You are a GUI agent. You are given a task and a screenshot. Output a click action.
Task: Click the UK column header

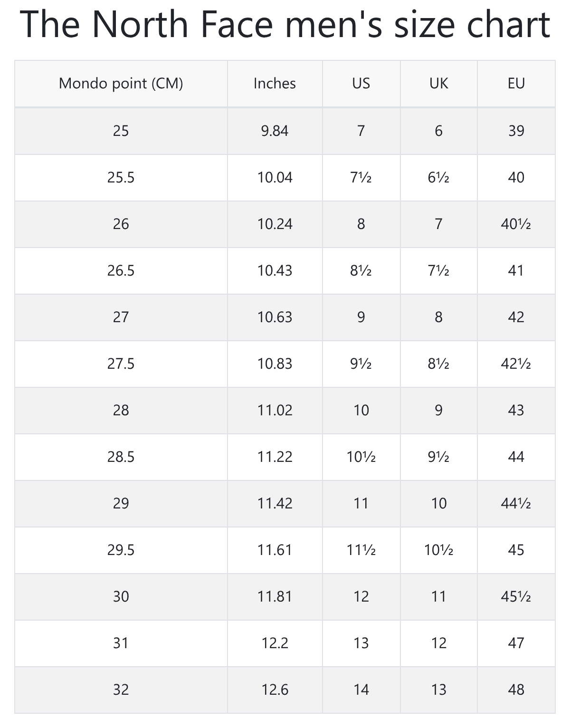(x=438, y=84)
